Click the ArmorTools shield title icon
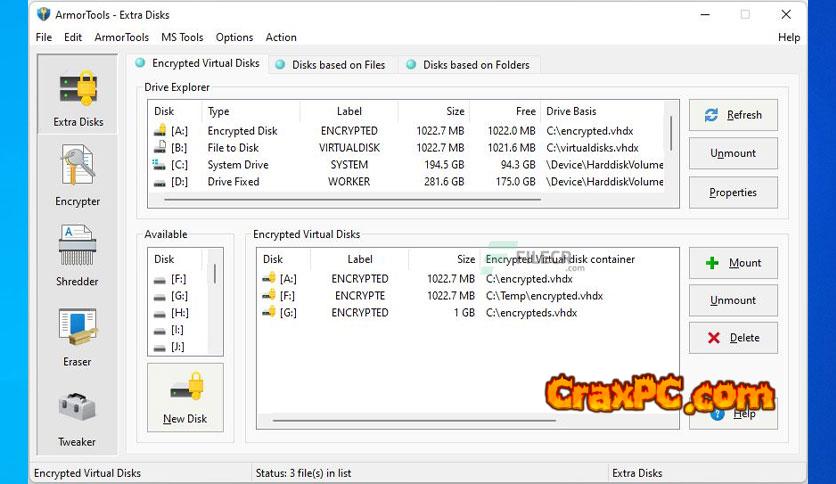This screenshot has height=484, width=836. 44,14
